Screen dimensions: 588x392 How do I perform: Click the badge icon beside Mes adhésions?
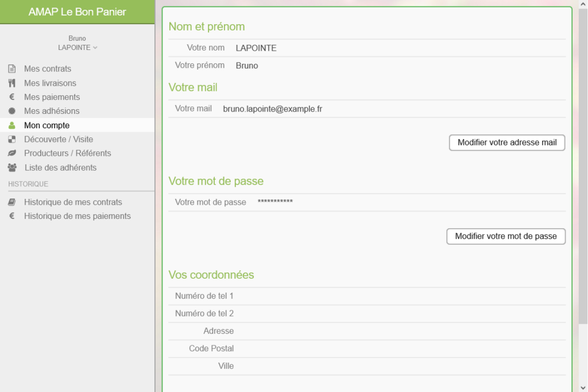click(11, 111)
